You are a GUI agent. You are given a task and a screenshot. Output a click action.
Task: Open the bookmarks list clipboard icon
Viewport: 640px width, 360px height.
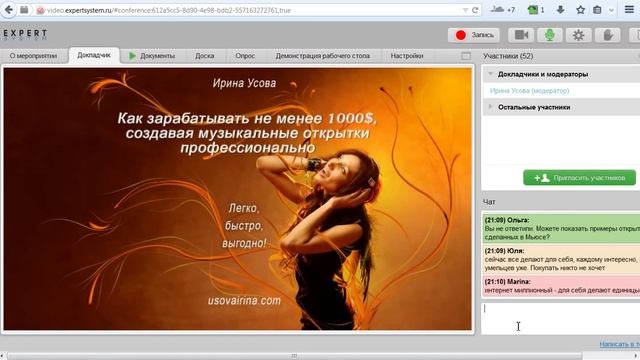[597, 10]
